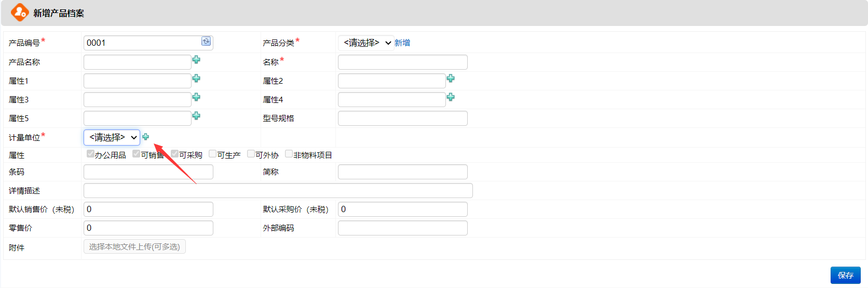This screenshot has width=868, height=288.
Task: Toggle the 可采购 checkbox
Action: coord(175,153)
